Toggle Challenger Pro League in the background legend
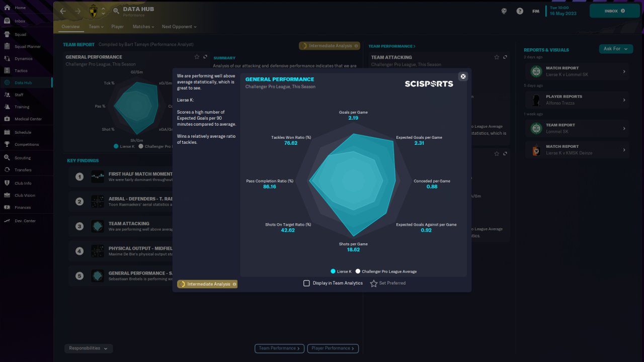The width and height of the screenshot is (644, 362). (154, 146)
